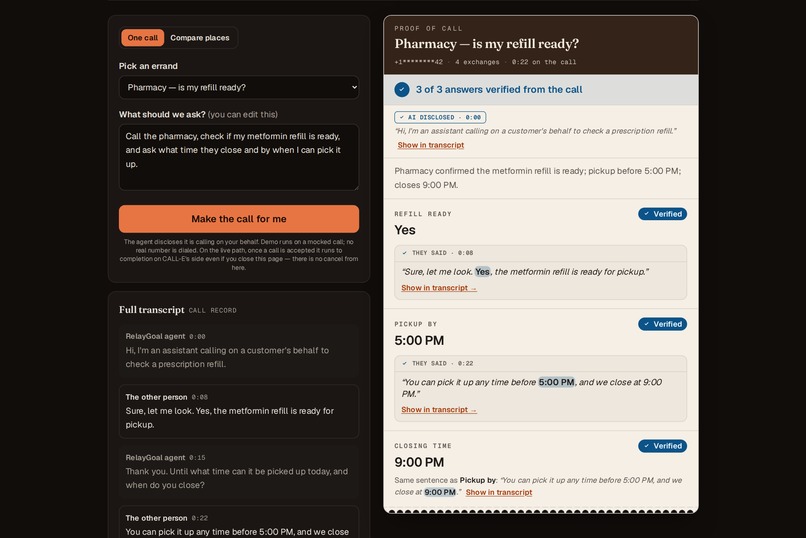Image resolution: width=806 pixels, height=538 pixels.
Task: Click Show in transcript under AI Disclosed quote
Action: click(431, 145)
